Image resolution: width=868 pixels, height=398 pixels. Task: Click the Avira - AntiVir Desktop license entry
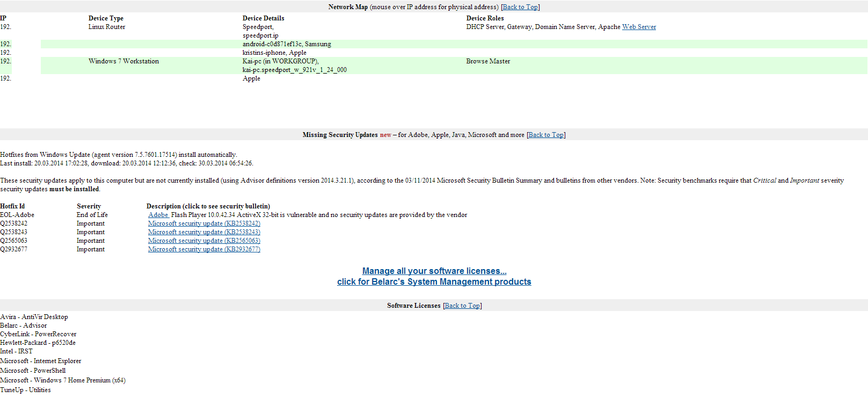(34, 317)
